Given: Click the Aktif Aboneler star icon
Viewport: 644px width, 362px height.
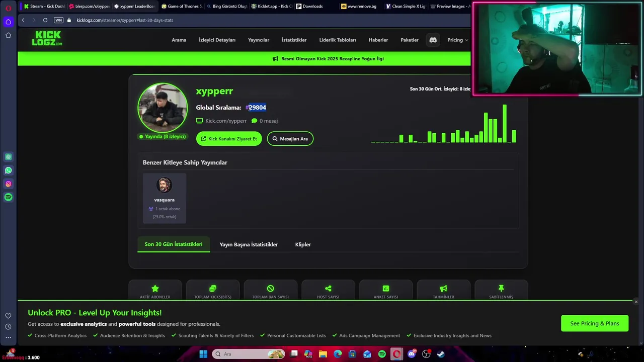Looking at the screenshot, I should [x=155, y=288].
